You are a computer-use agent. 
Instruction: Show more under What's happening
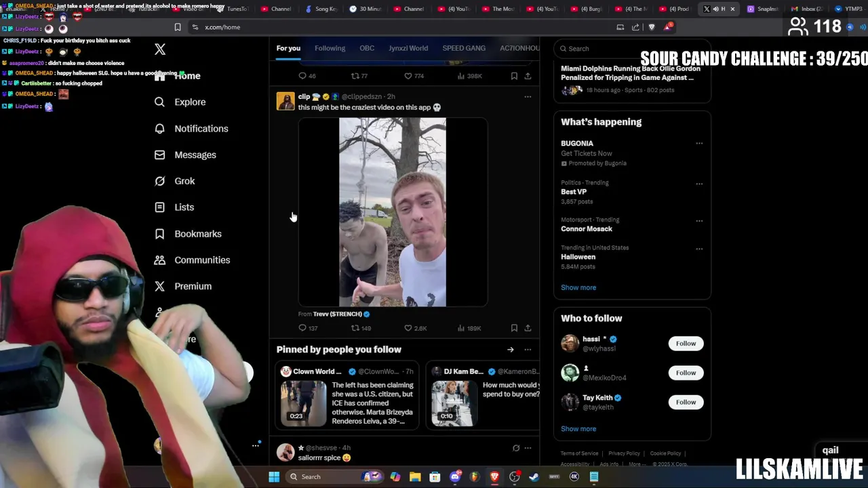click(578, 287)
